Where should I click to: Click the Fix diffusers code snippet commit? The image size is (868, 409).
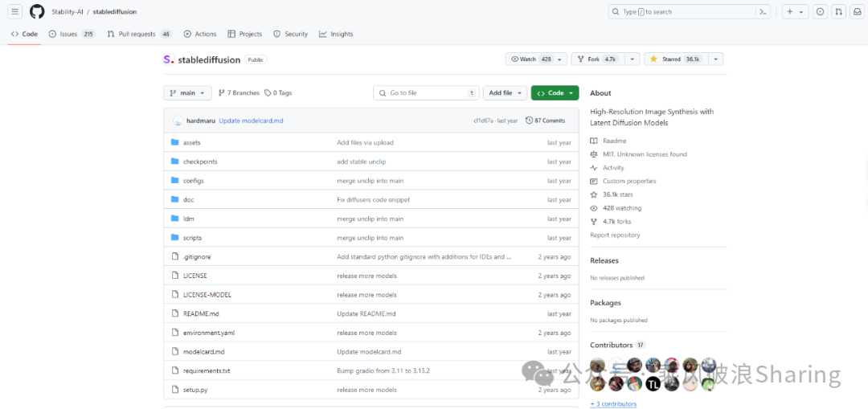point(373,200)
